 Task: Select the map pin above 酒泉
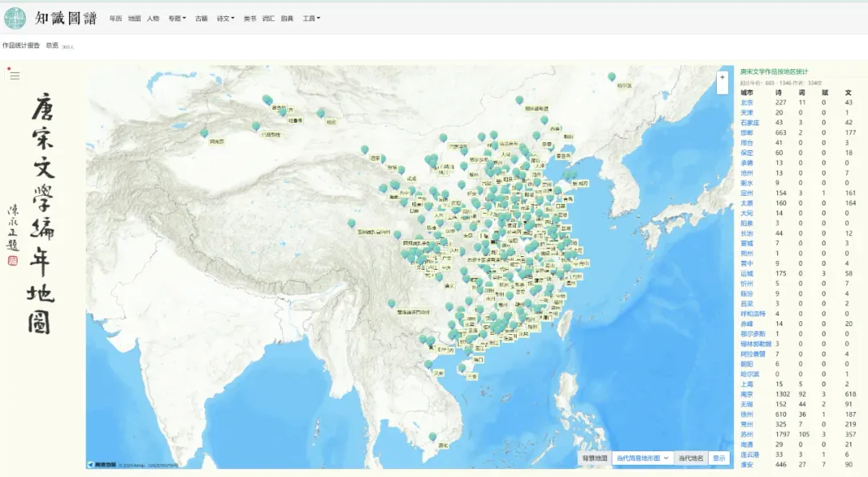pyautogui.click(x=365, y=149)
